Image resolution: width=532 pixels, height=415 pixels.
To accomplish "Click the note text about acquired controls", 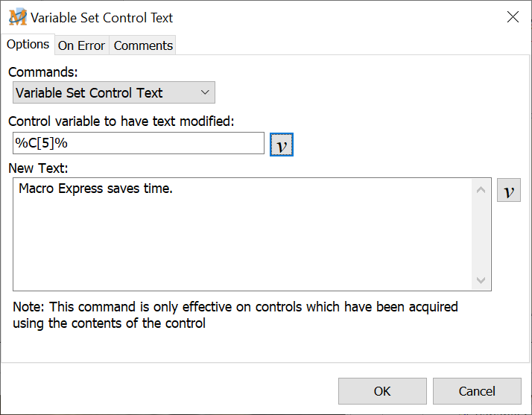I will 235,314.
